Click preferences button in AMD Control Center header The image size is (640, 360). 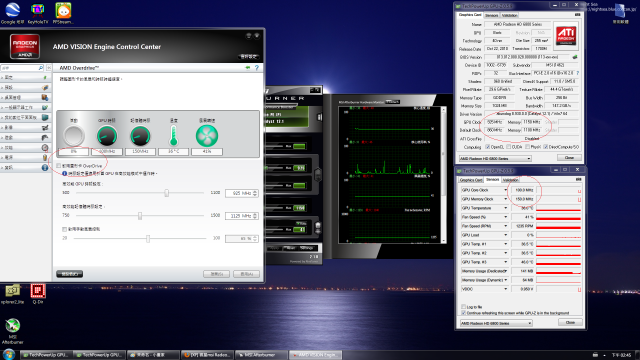(x=249, y=56)
